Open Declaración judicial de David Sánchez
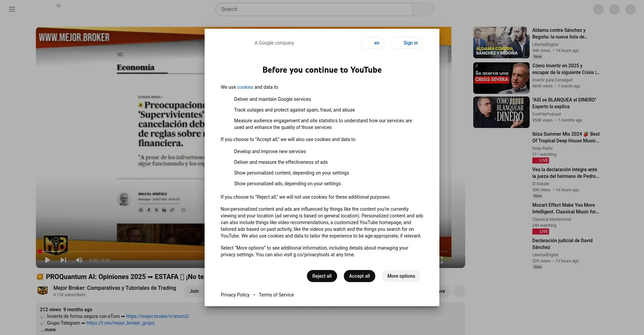 [562, 244]
